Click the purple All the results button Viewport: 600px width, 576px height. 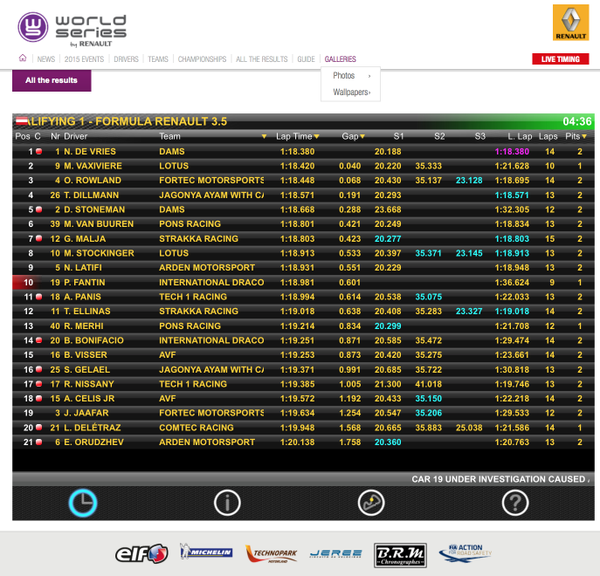tap(52, 80)
